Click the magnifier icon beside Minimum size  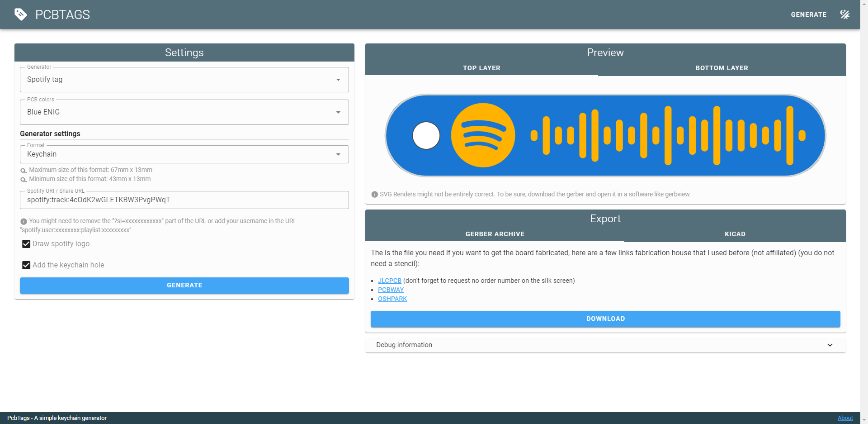click(24, 180)
